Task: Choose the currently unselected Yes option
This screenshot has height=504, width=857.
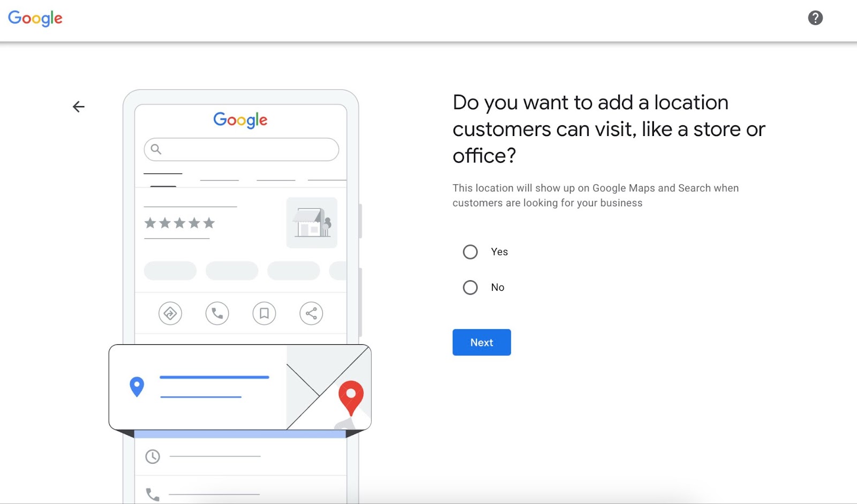Action: 470,251
